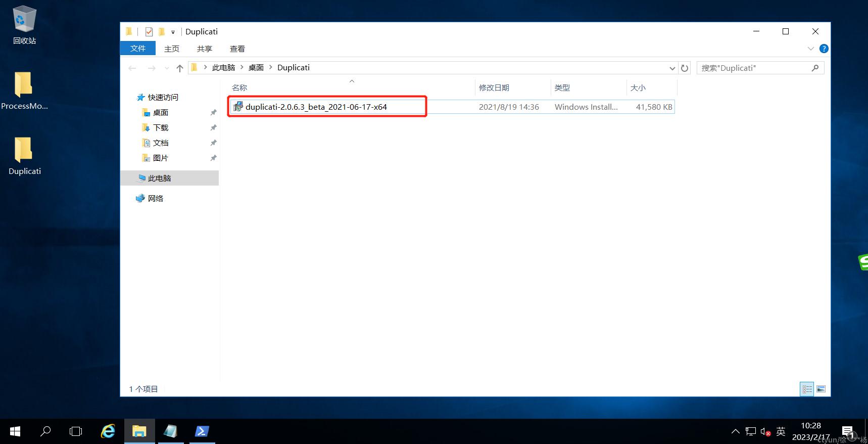The width and height of the screenshot is (868, 444).
Task: Click Duplicati in the address breadcrumb
Action: coord(294,67)
